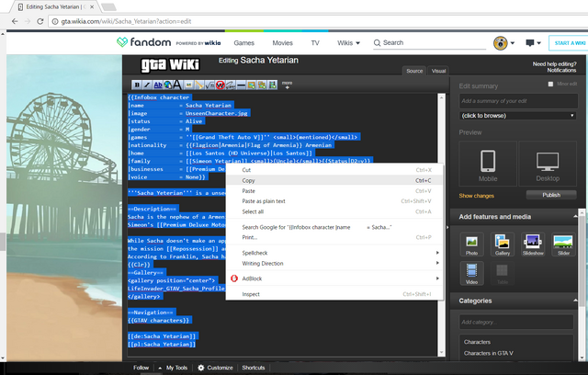
Task: Select Paste as plain text
Action: tap(334, 201)
